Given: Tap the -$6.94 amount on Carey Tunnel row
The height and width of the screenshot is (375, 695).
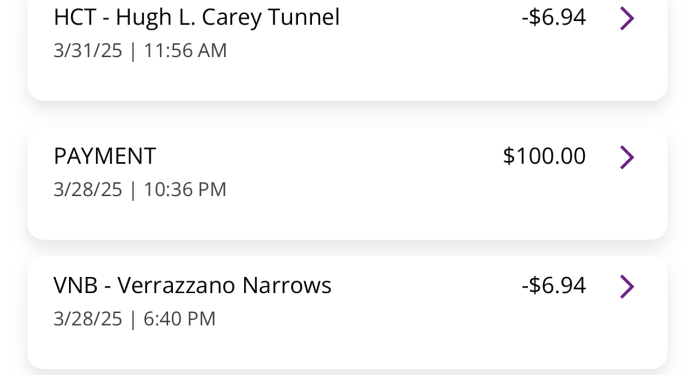Looking at the screenshot, I should pyautogui.click(x=554, y=17).
